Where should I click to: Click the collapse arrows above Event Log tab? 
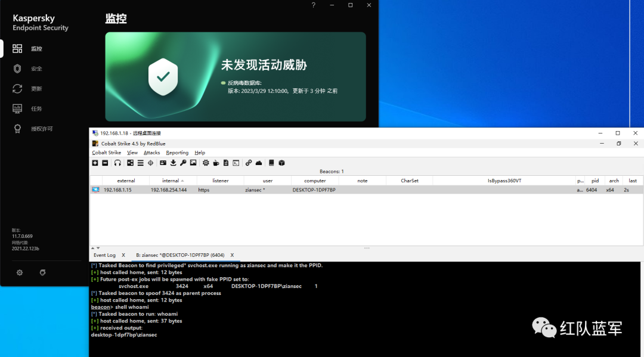(95, 249)
